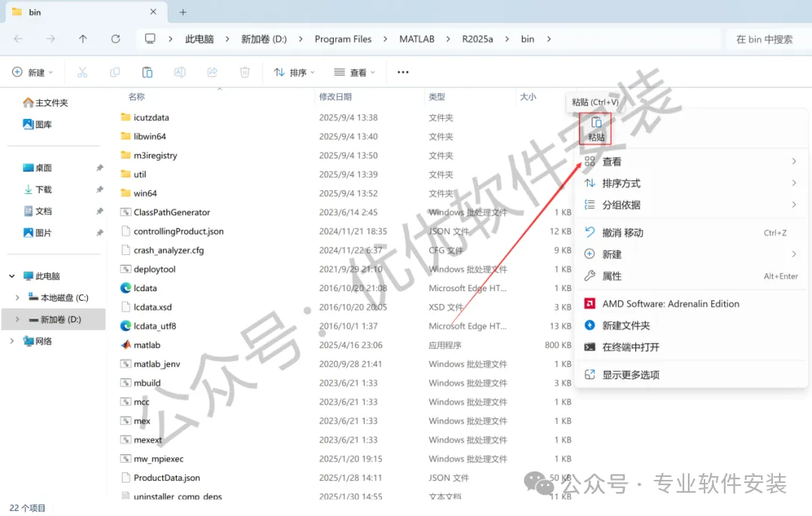Open the Sort (排序) toolbar dropdown

tap(294, 72)
